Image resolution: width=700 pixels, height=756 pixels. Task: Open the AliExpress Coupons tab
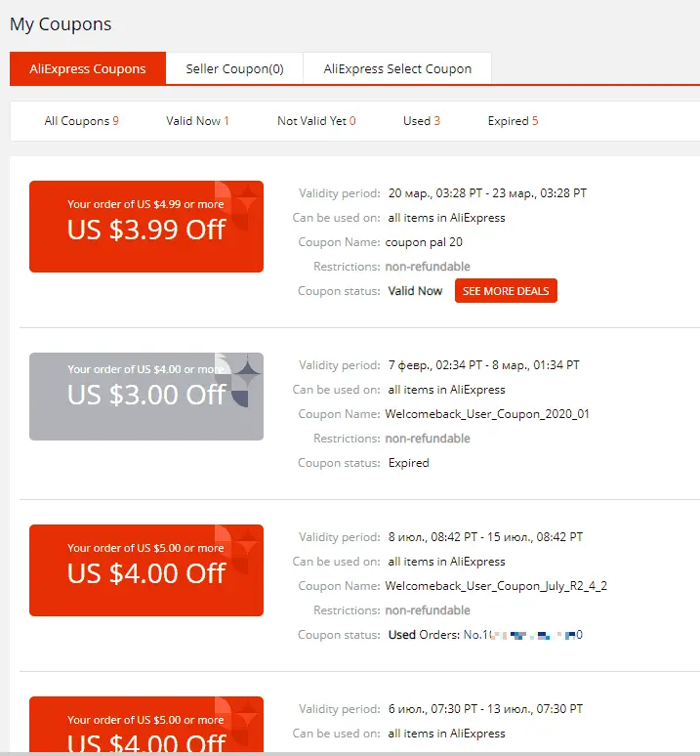coord(88,68)
